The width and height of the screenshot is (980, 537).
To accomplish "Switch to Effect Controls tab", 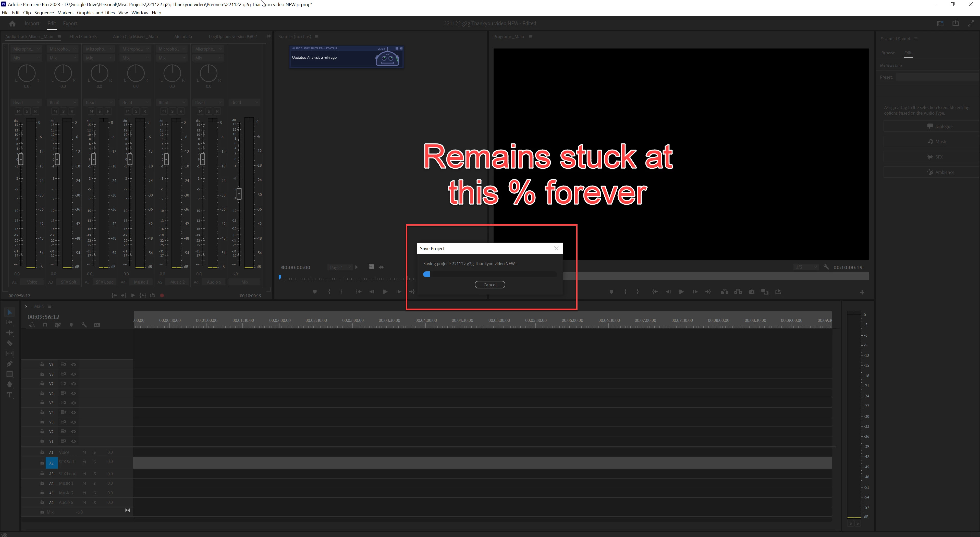I will [x=83, y=36].
